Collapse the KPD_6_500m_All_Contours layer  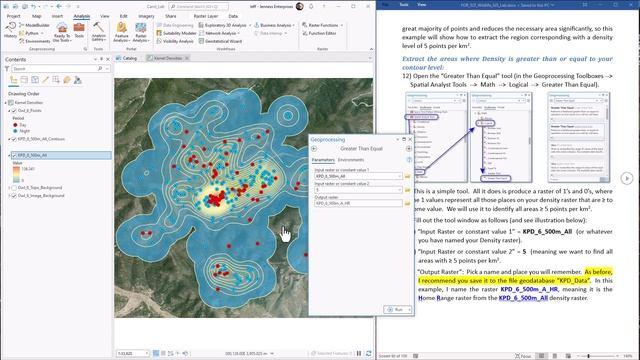pos(9,139)
